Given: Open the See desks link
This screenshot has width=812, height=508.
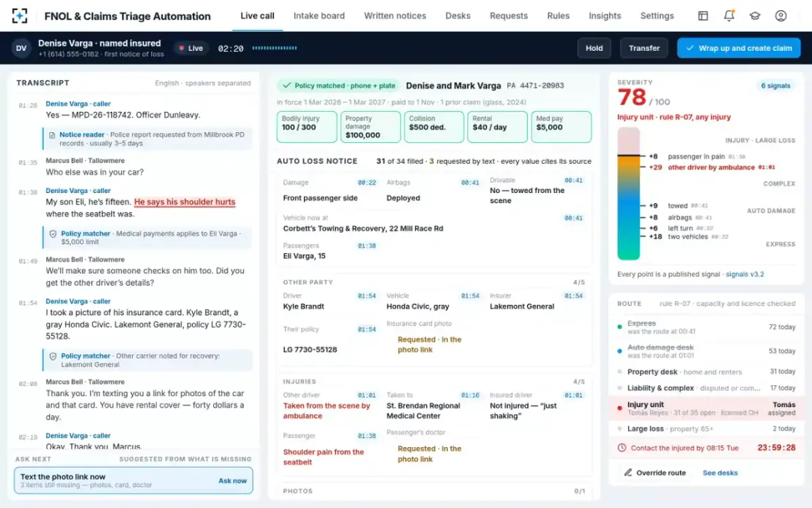Looking at the screenshot, I should coord(720,473).
